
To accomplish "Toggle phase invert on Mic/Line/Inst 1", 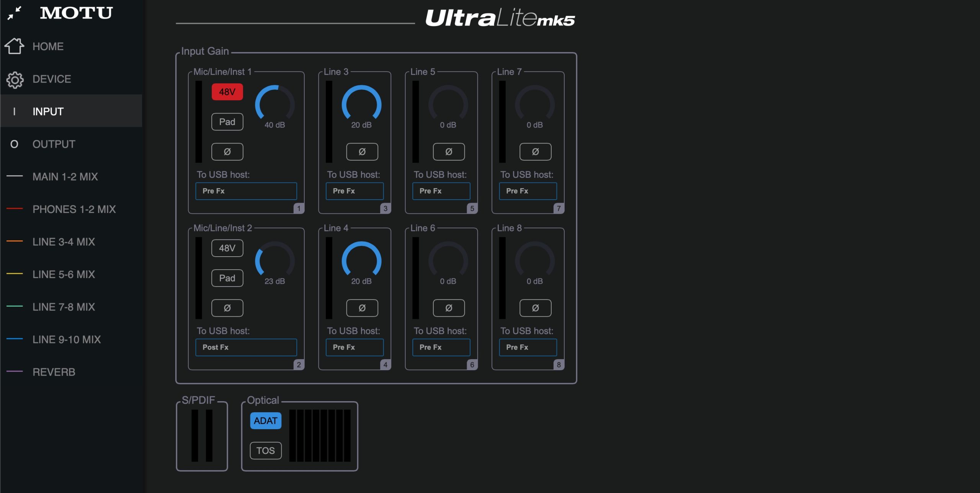I will click(x=227, y=152).
